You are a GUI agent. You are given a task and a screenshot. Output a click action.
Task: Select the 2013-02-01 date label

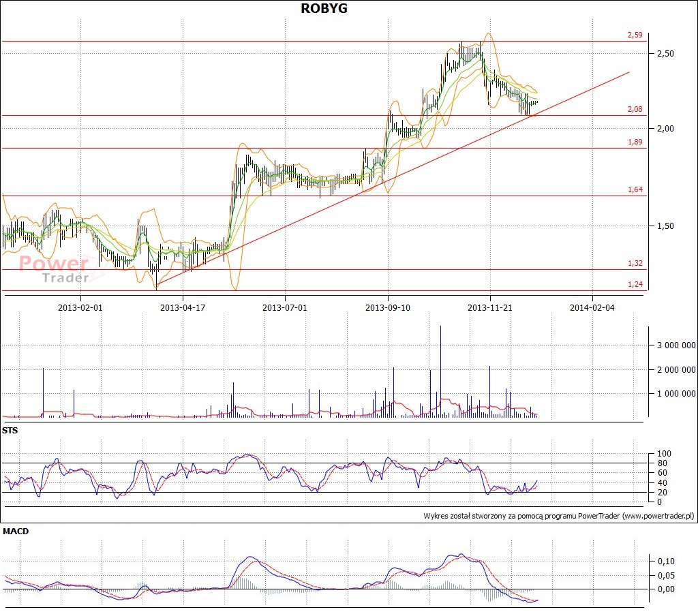tap(80, 307)
